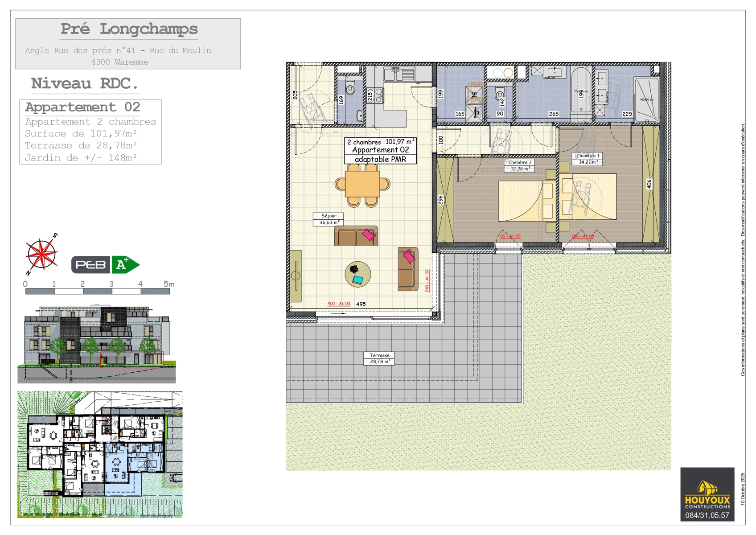Image resolution: width=756 pixels, height=535 pixels.
Task: Click the round coffee table with plant
Action: pos(357,274)
